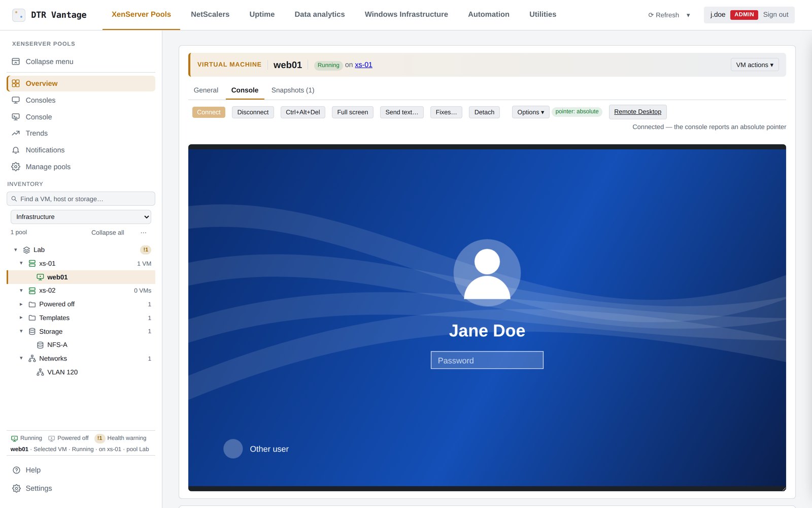Open the Infrastructure view dropdown
This screenshot has width=812, height=508.
tap(81, 217)
